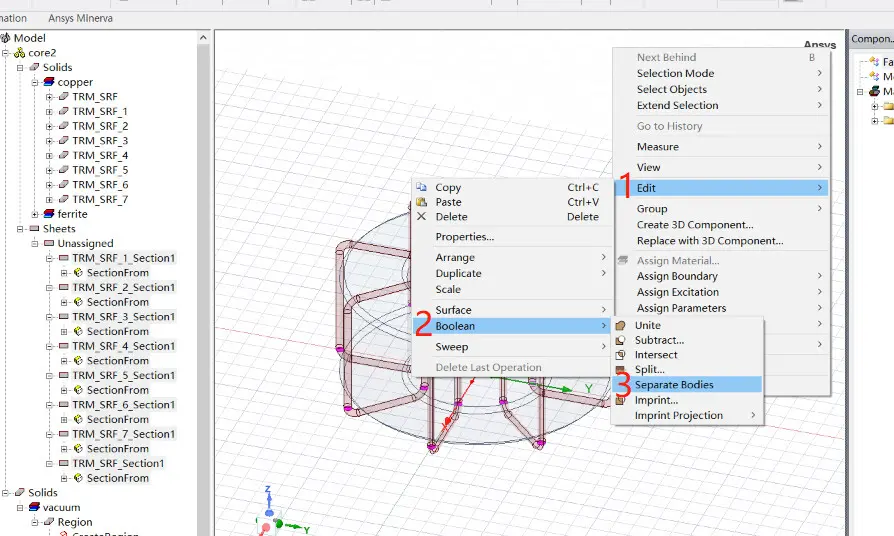The image size is (894, 536).
Task: Click the Unite boolean icon
Action: click(620, 326)
